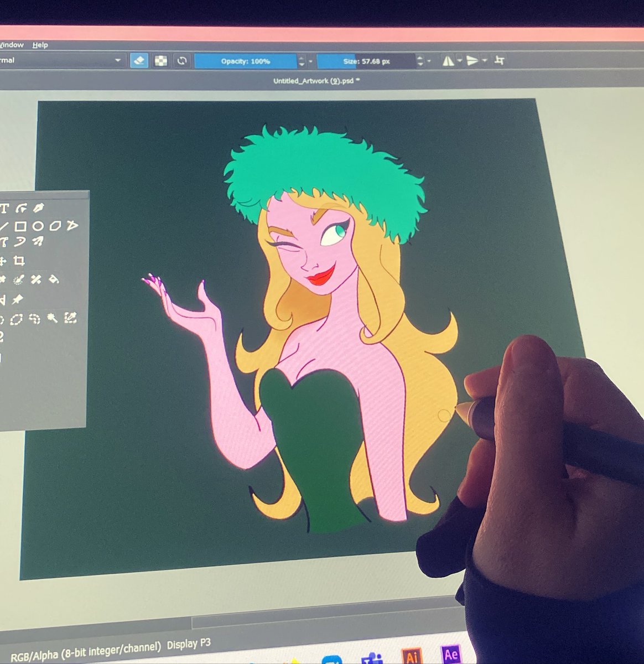Click Display P3 profile in status bar
The width and height of the screenshot is (644, 664).
(x=189, y=644)
